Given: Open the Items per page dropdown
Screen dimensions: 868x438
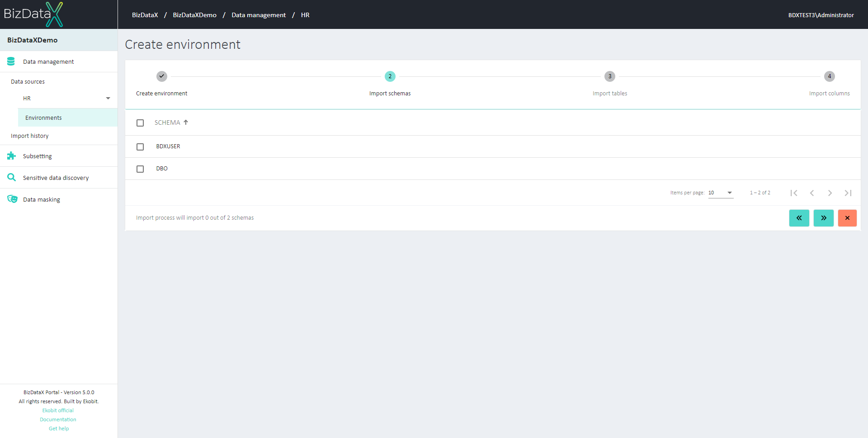Looking at the screenshot, I should point(721,193).
